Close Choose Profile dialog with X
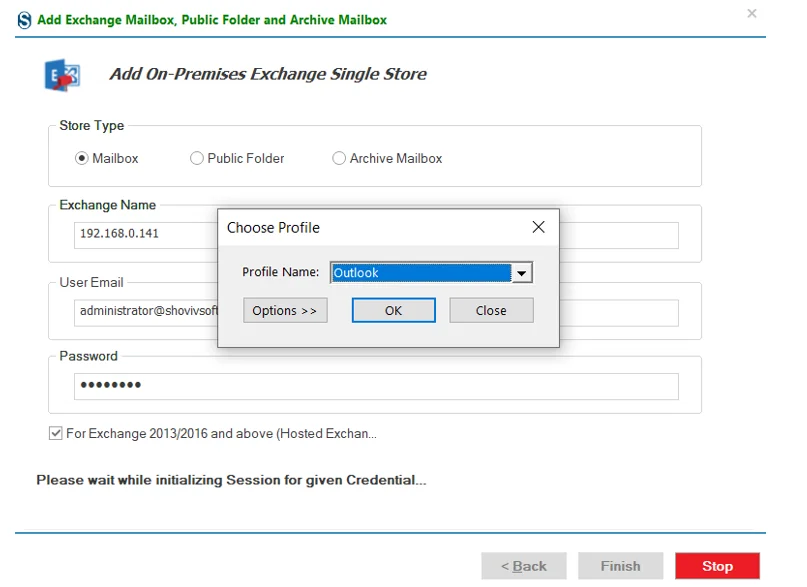807x587 pixels. coord(538,227)
